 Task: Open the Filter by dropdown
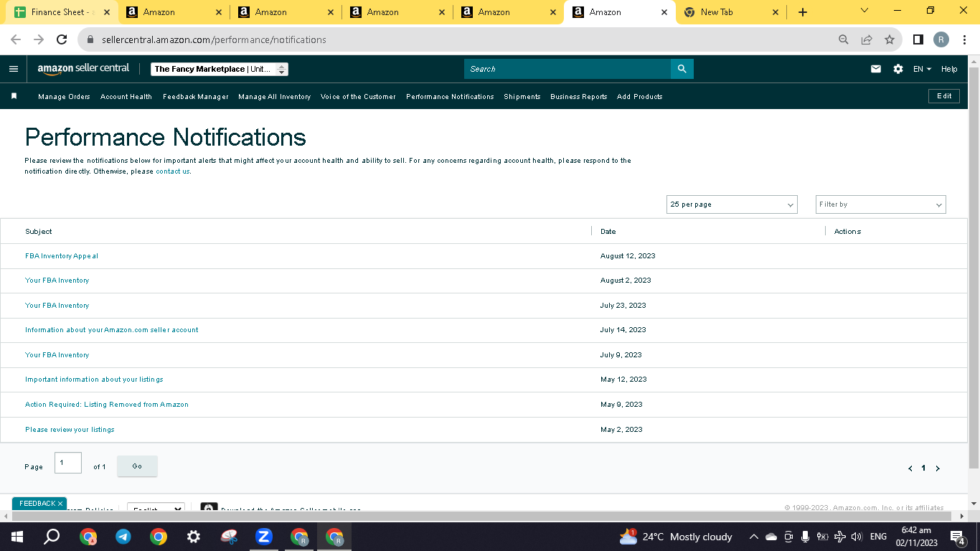(x=881, y=204)
